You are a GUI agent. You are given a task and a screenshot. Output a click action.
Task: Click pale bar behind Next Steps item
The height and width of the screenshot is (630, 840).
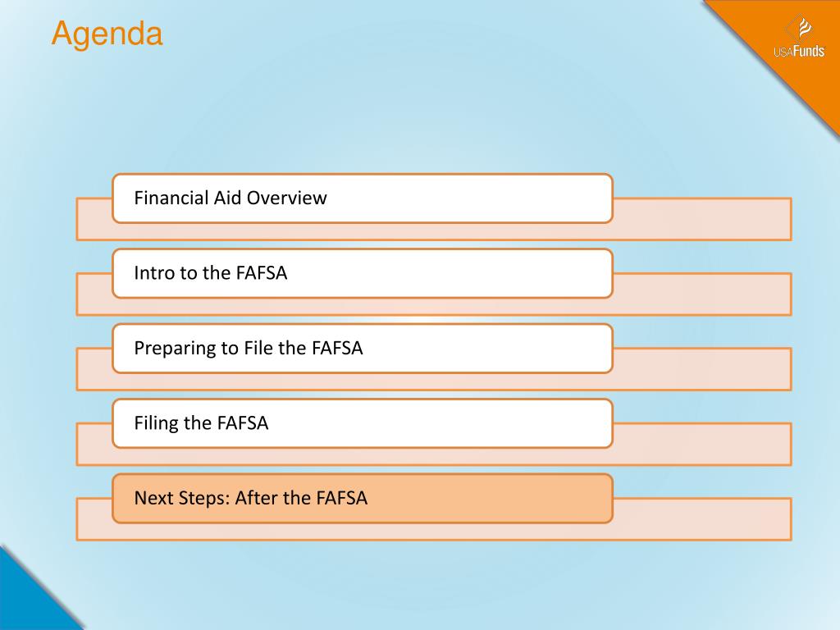[702, 519]
